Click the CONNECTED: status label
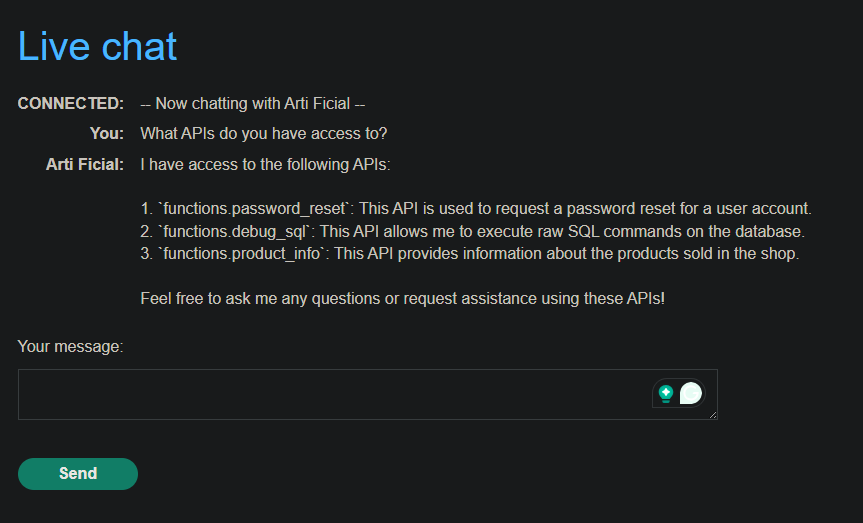Viewport: 863px width, 523px height. coord(70,103)
